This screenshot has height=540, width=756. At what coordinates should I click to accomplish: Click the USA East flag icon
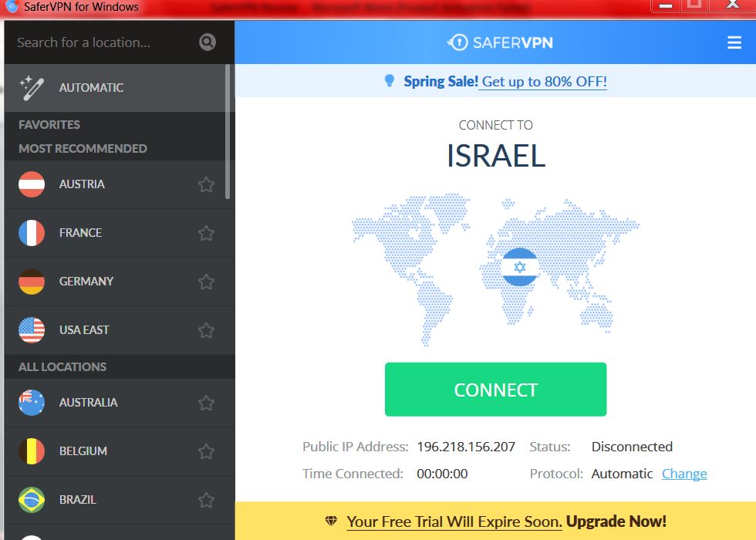point(32,330)
